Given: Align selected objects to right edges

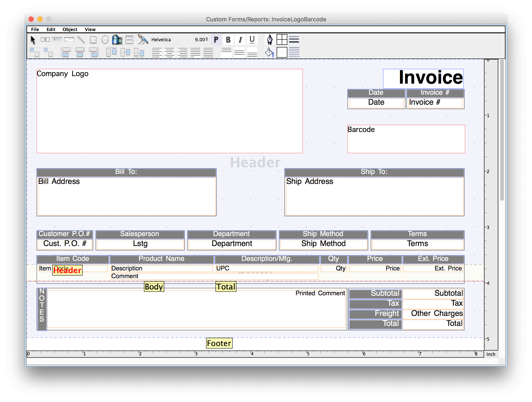Looking at the screenshot, I should click(x=93, y=52).
